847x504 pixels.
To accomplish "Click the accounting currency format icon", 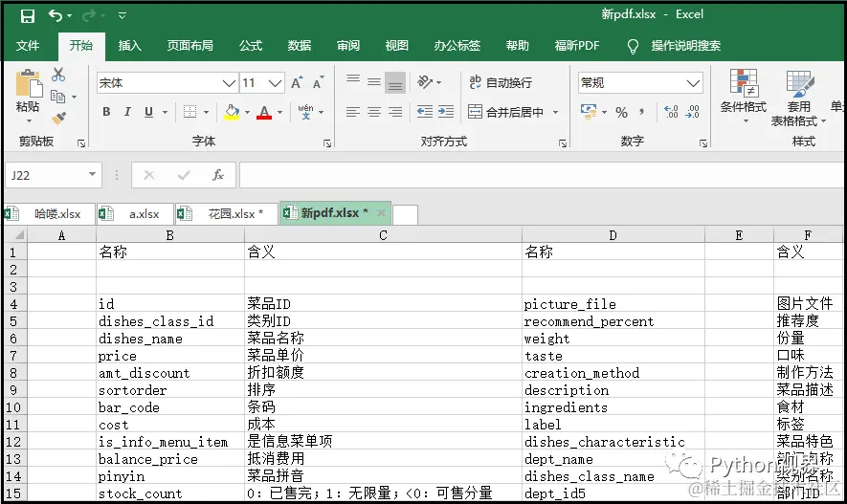I will click(589, 112).
